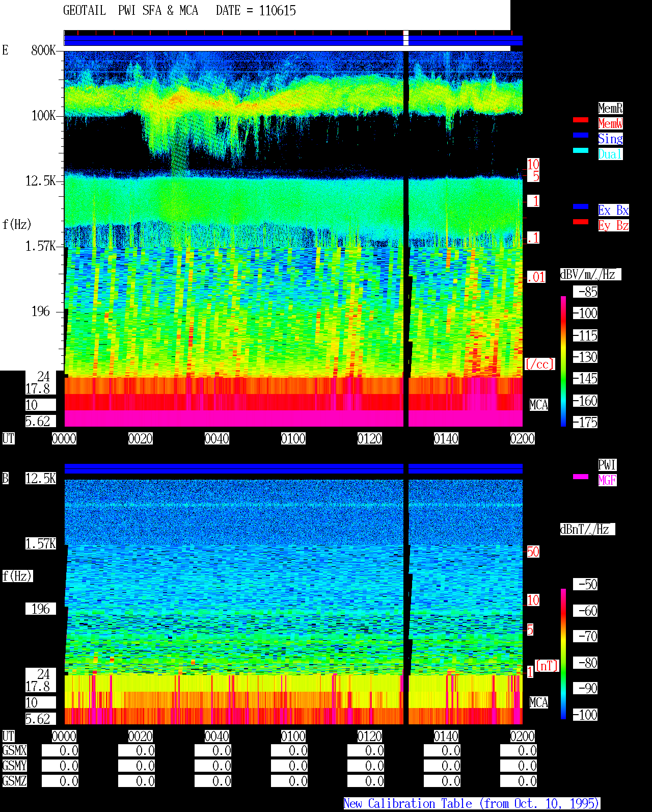Click the -90 magnetic scale value
The height and width of the screenshot is (812, 652).
tap(585, 688)
